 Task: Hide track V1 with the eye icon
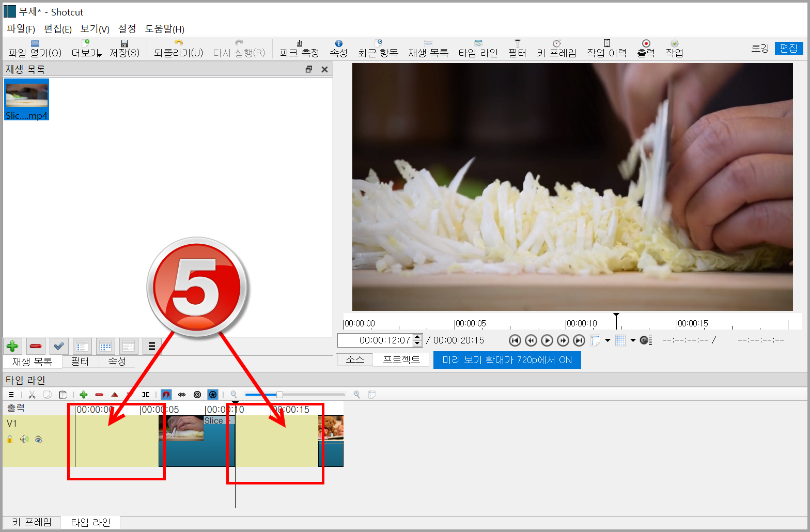tap(39, 440)
